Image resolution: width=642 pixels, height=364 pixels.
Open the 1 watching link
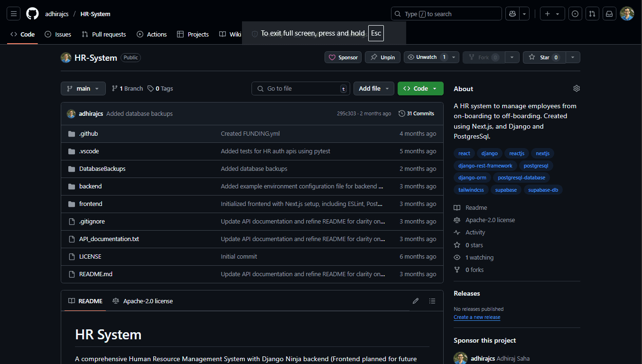point(474,258)
